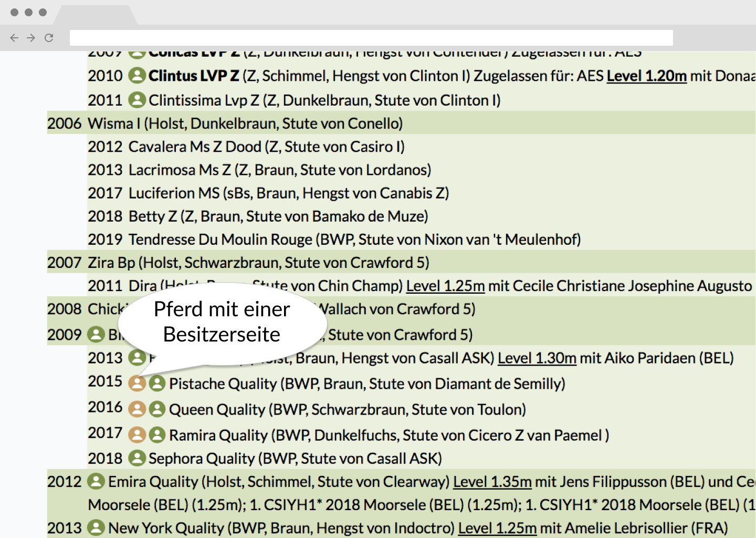Select Luciferion MS entry
Image resolution: width=756 pixels, height=538 pixels.
point(289,193)
